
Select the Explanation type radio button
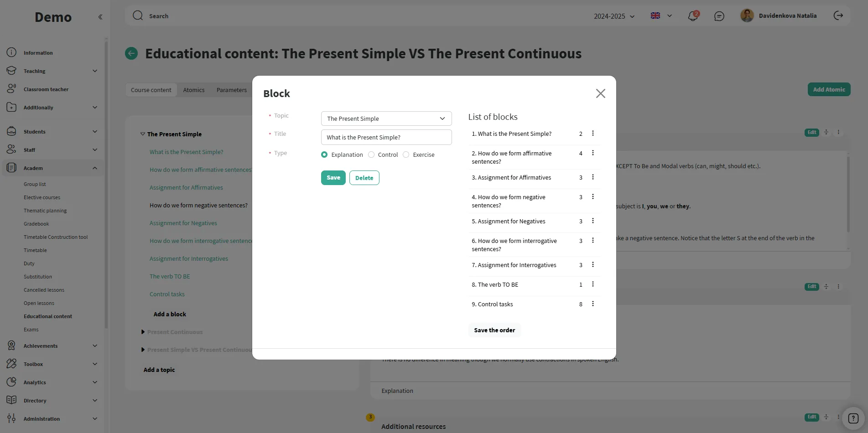(324, 155)
